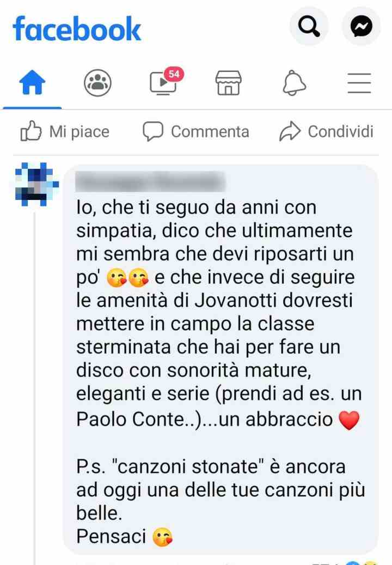Viewport: 392px width, 565px height.
Task: Click the Condividi arrow icon
Action: coord(290,131)
